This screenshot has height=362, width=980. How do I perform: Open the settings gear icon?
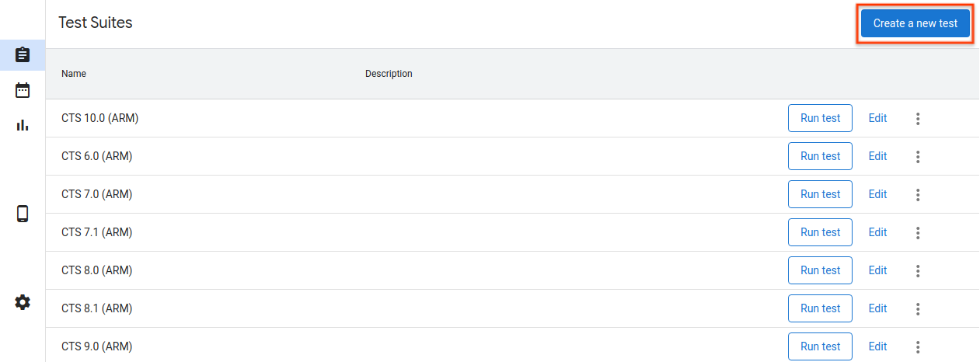coord(23,302)
